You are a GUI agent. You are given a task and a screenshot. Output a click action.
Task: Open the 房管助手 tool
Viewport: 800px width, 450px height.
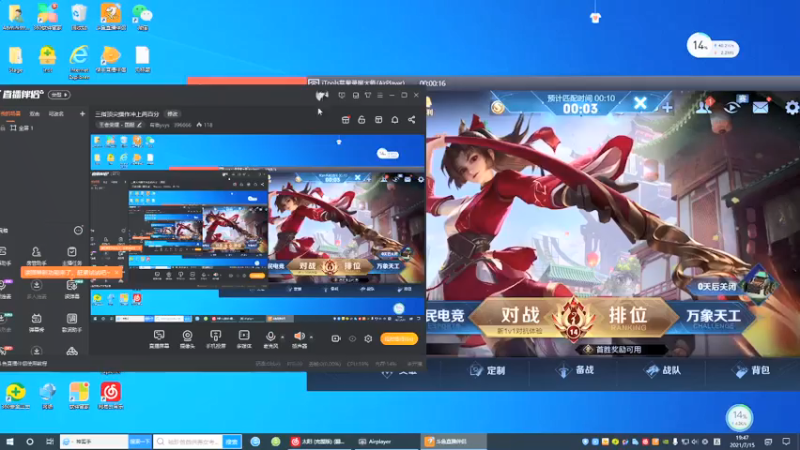[36, 256]
